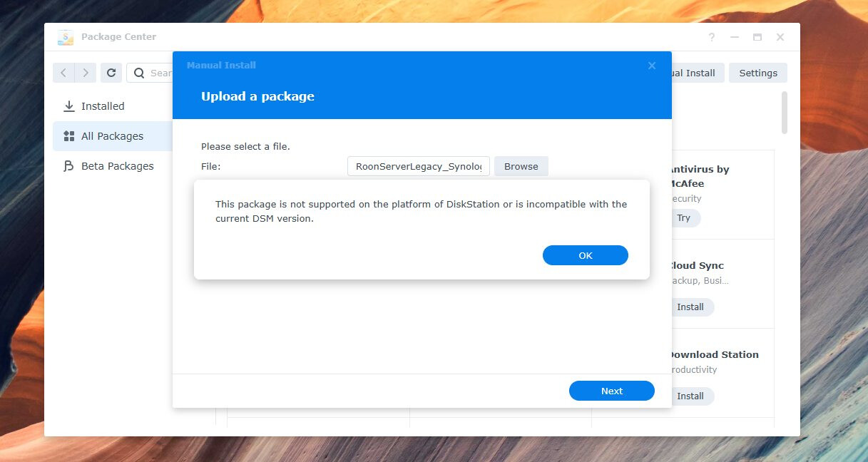Click the RoonServerLegacy file name field
This screenshot has height=462, width=868.
[x=418, y=165]
